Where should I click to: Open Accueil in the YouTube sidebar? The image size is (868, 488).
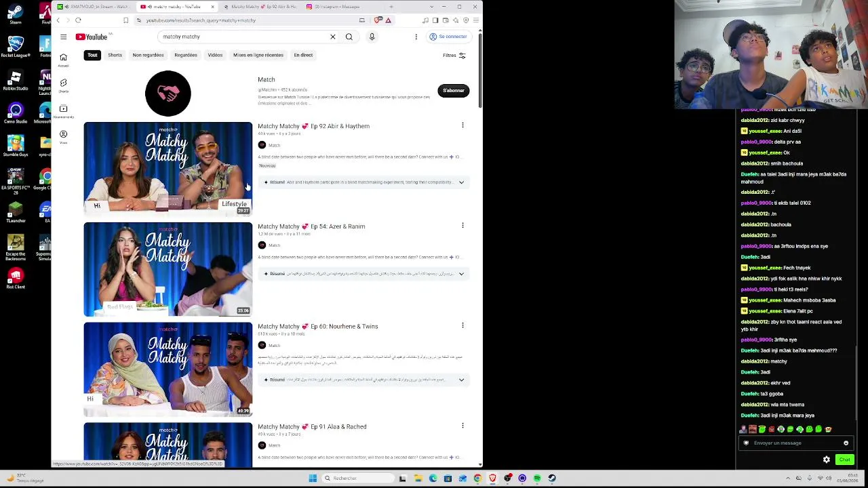tap(63, 60)
